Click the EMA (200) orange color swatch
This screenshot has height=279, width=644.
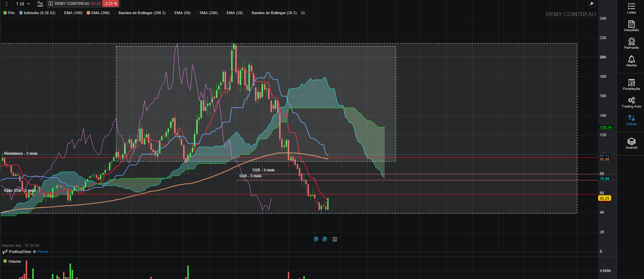point(88,13)
